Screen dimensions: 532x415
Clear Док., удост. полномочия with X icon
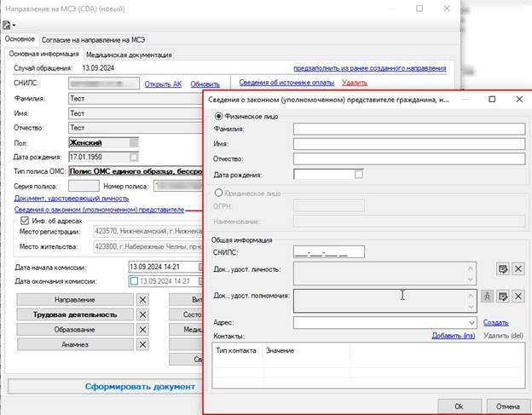[x=518, y=297]
